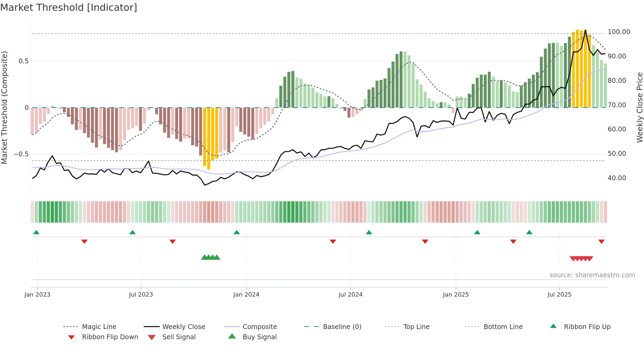Click the Buy Signal triangle cluster in late 2023

point(211,257)
